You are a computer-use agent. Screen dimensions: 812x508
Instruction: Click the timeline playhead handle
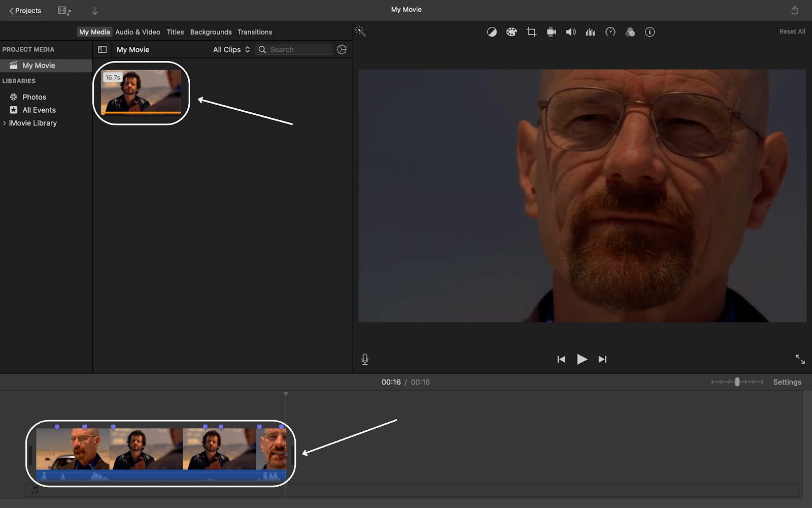(x=286, y=394)
